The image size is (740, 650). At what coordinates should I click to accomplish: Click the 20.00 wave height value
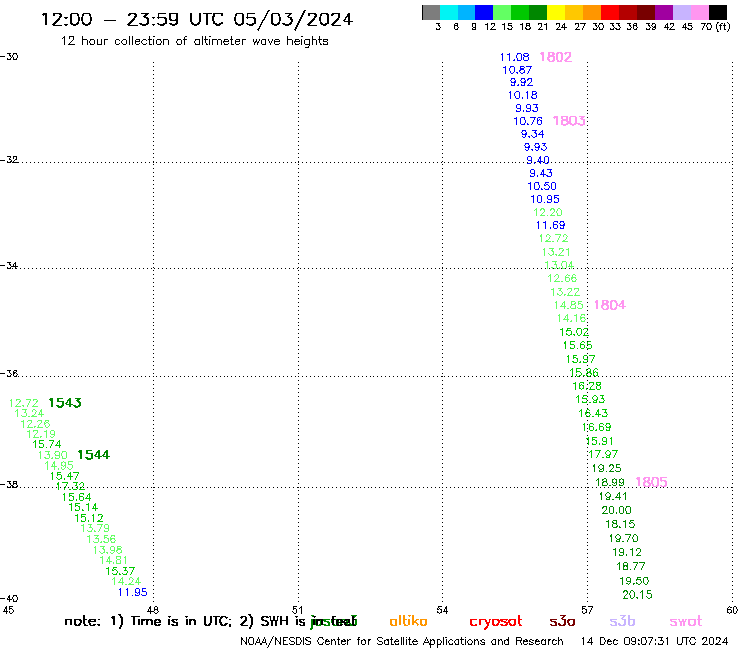tap(616, 511)
